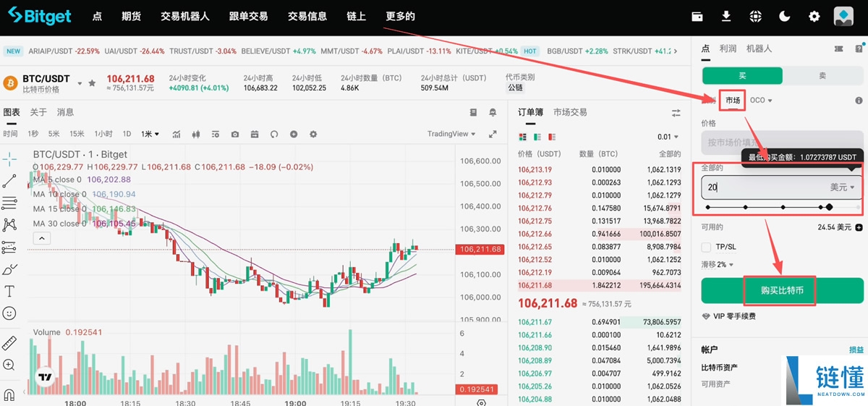Screen dimensions: 868x406
Task: Select the green 买 buy toggle
Action: pos(742,76)
